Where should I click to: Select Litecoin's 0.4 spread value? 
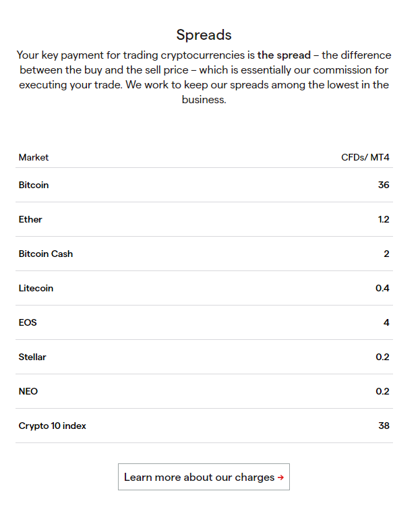(x=382, y=288)
